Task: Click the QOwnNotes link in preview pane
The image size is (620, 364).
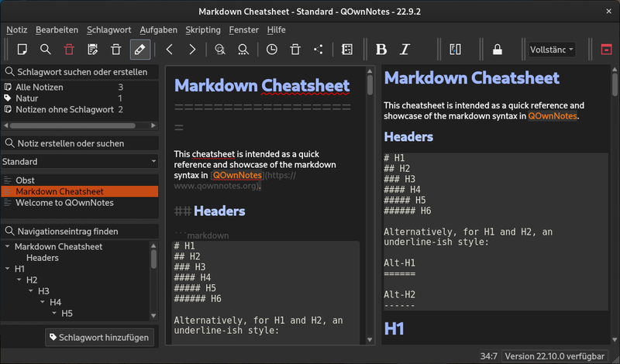Action: [553, 116]
